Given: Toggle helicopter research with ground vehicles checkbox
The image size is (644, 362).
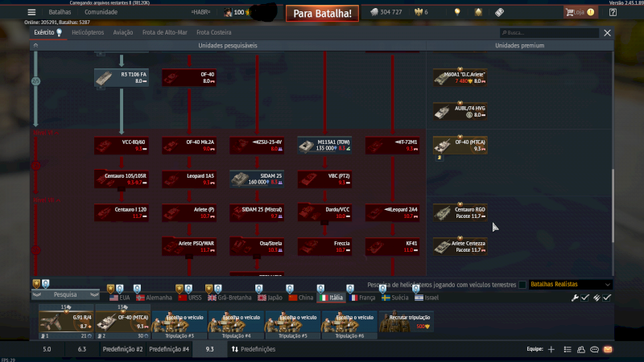Looking at the screenshot, I should point(522,284).
